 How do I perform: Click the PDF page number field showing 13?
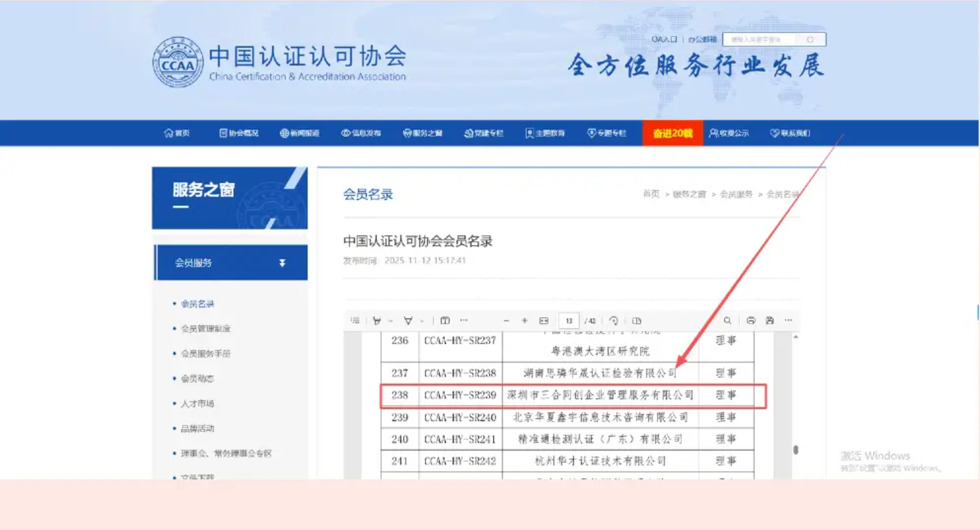click(x=568, y=321)
